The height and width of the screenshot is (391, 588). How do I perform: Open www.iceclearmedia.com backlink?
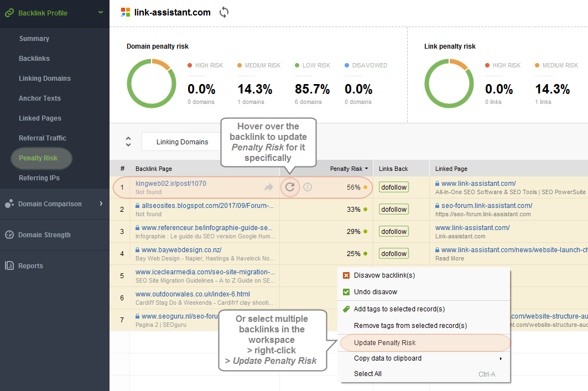(205, 272)
